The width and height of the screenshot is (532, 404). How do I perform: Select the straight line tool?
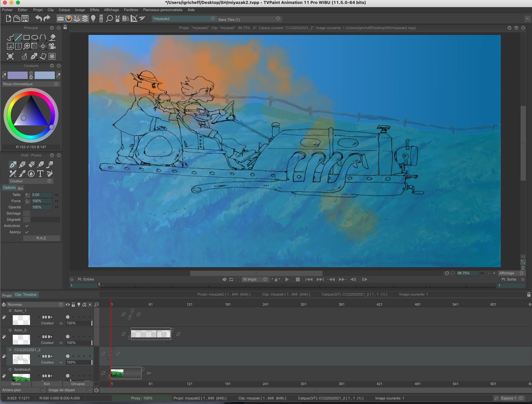click(18, 37)
